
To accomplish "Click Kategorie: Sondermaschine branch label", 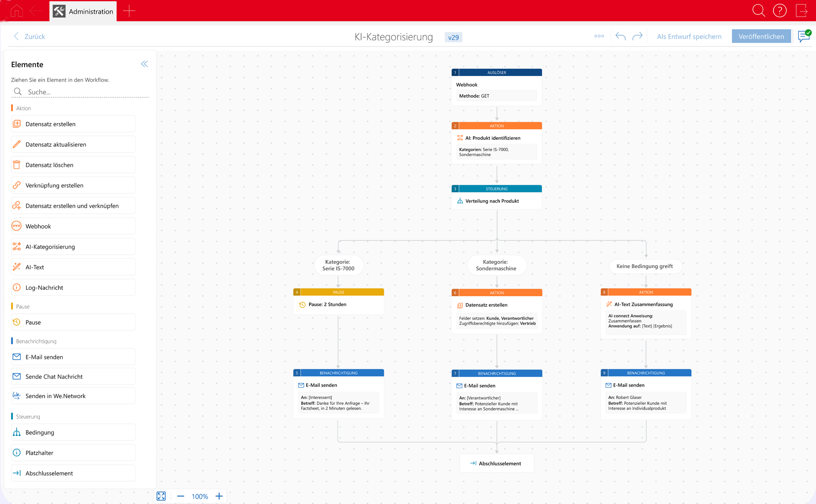I will pos(496,265).
